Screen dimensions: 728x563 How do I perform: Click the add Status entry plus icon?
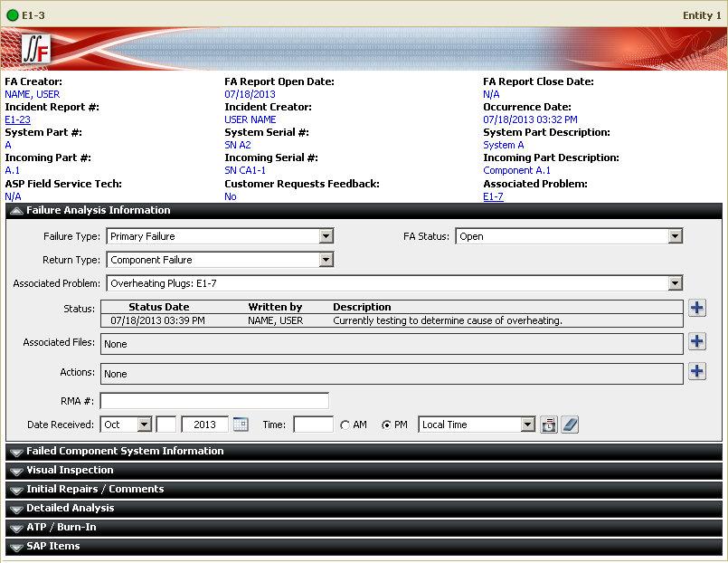click(696, 308)
